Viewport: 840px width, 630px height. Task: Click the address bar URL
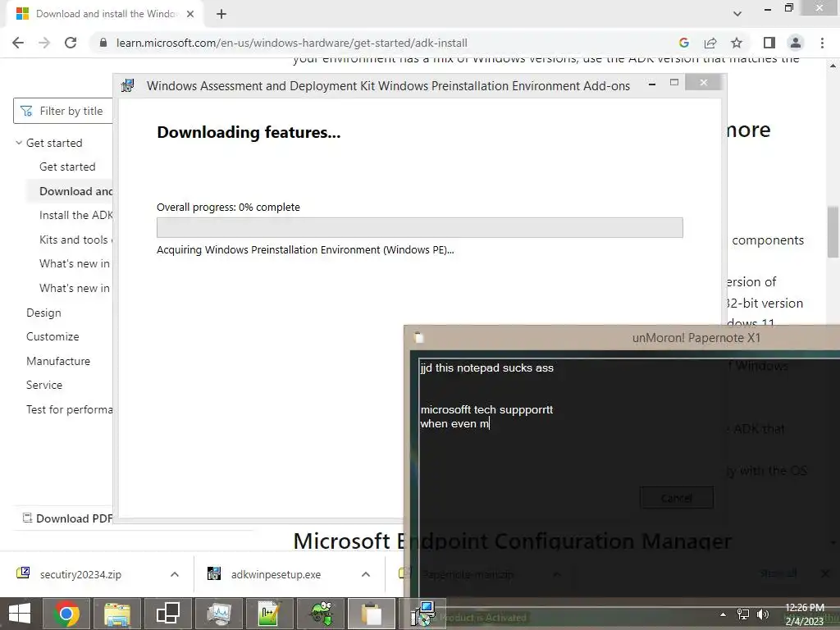pos(292,43)
